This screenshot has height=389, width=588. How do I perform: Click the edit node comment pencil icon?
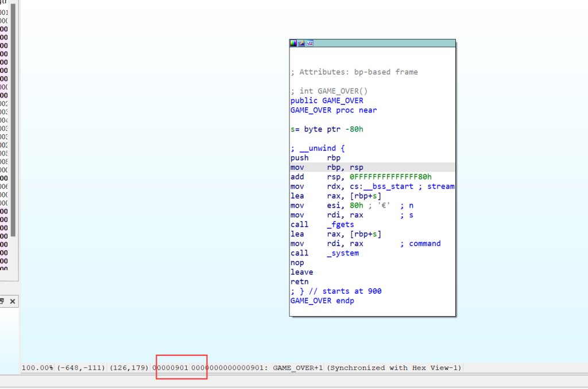[301, 43]
